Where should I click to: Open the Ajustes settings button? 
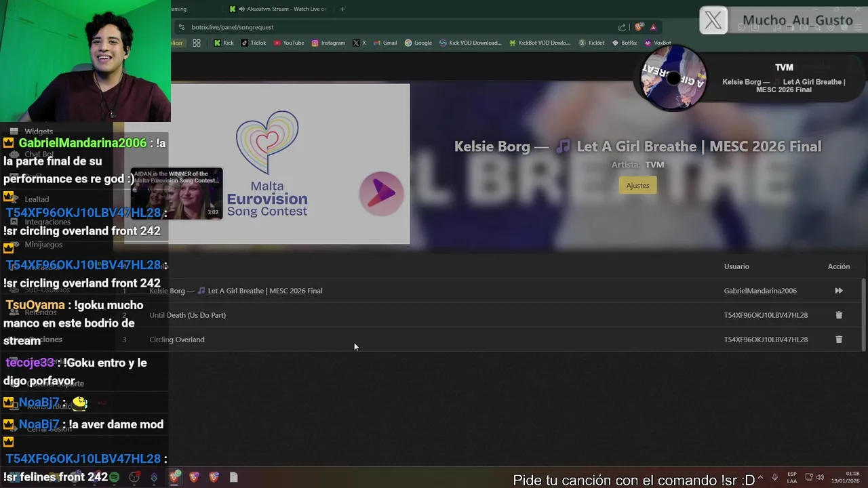tap(637, 186)
